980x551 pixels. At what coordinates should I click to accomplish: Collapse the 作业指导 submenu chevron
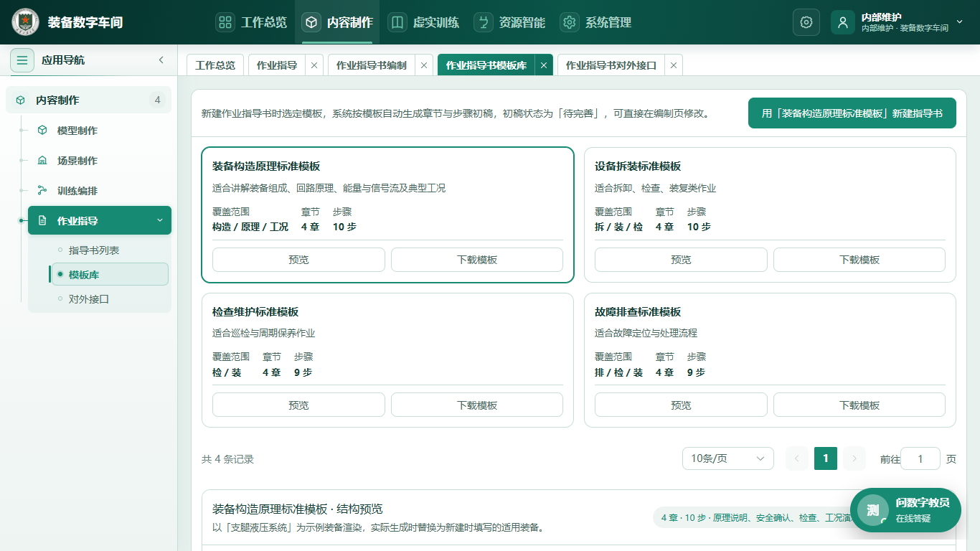click(x=160, y=220)
